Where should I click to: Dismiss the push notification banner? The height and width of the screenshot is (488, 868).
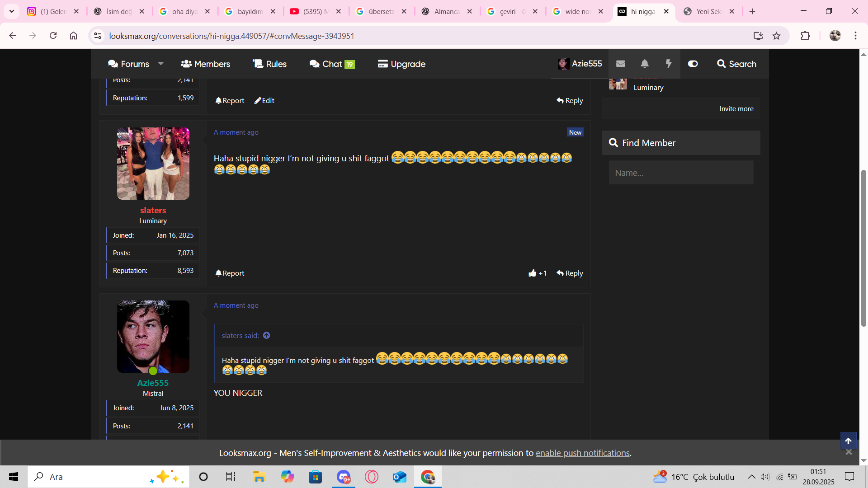pyautogui.click(x=849, y=452)
